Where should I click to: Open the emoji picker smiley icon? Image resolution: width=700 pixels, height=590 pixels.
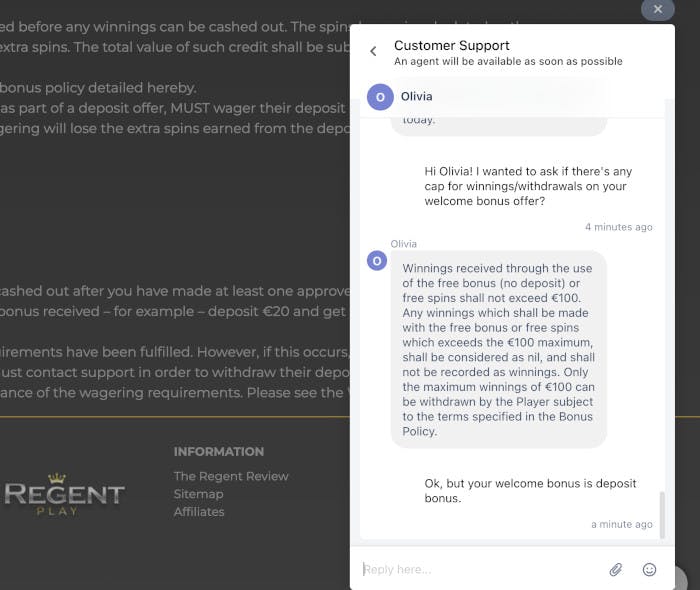tap(649, 569)
